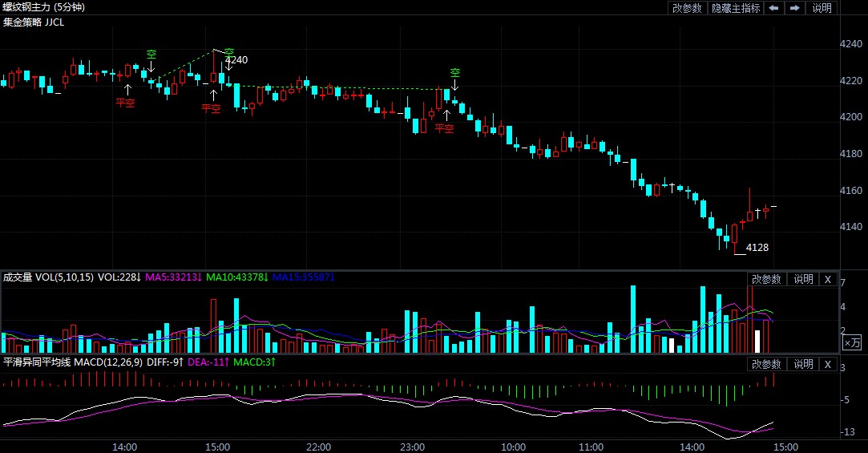Open 改参数 for the MACD panel
868x453 pixels.
tap(765, 364)
